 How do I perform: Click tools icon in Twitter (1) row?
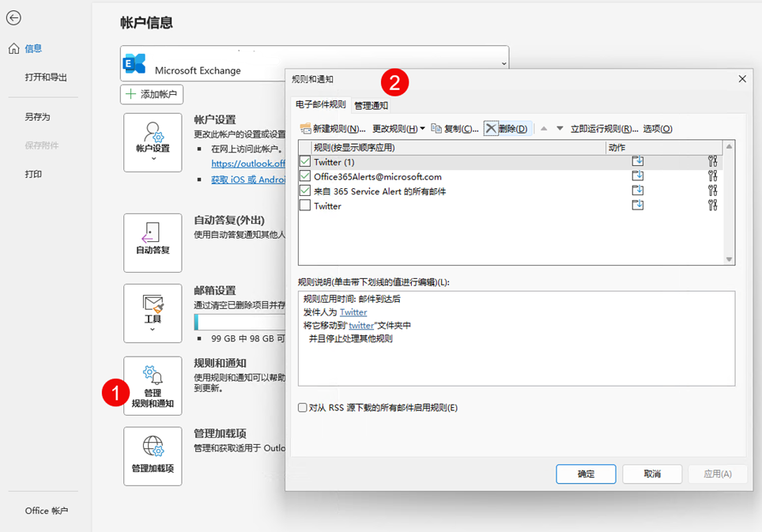pyautogui.click(x=712, y=161)
